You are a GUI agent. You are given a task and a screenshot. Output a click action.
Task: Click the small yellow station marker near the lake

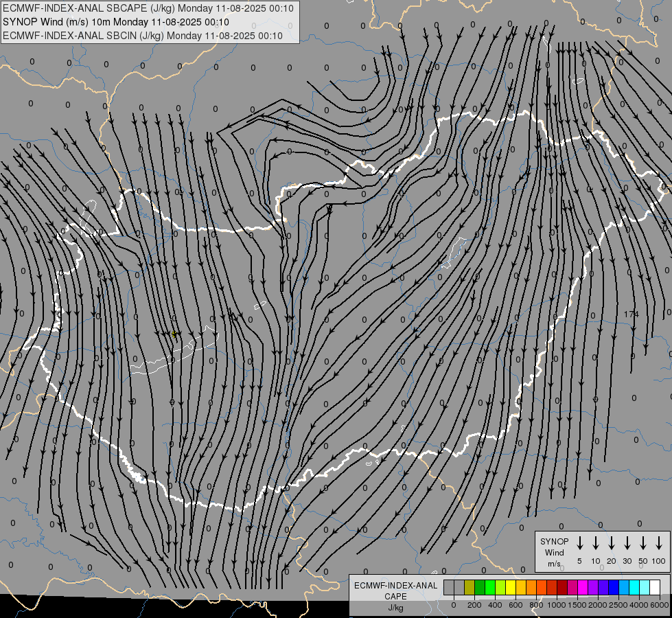pos(174,334)
